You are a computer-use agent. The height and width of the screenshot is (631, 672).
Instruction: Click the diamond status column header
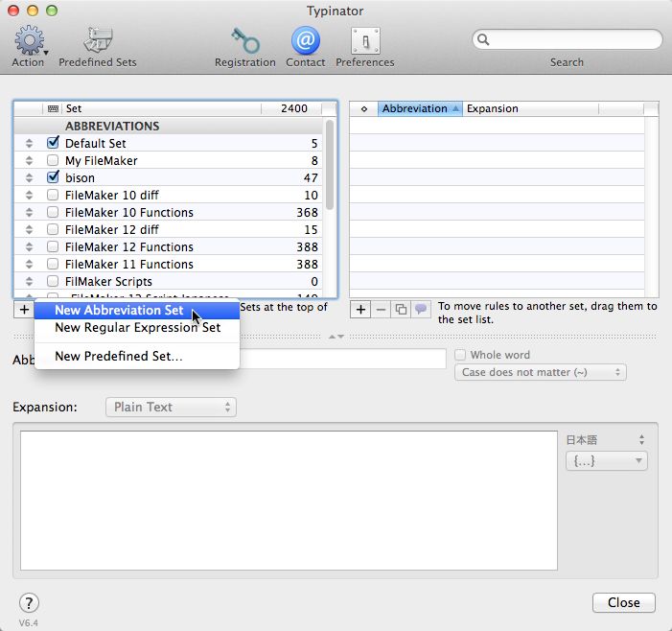pos(364,109)
